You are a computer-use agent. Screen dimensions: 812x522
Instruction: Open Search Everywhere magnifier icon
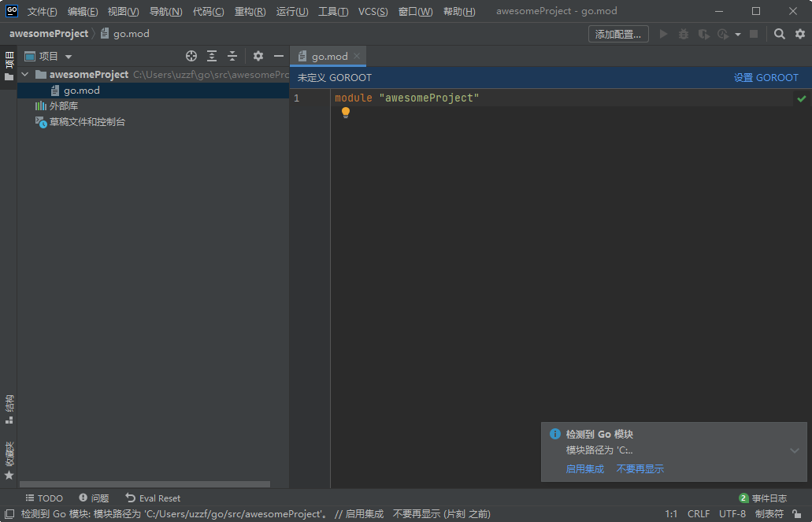point(780,34)
